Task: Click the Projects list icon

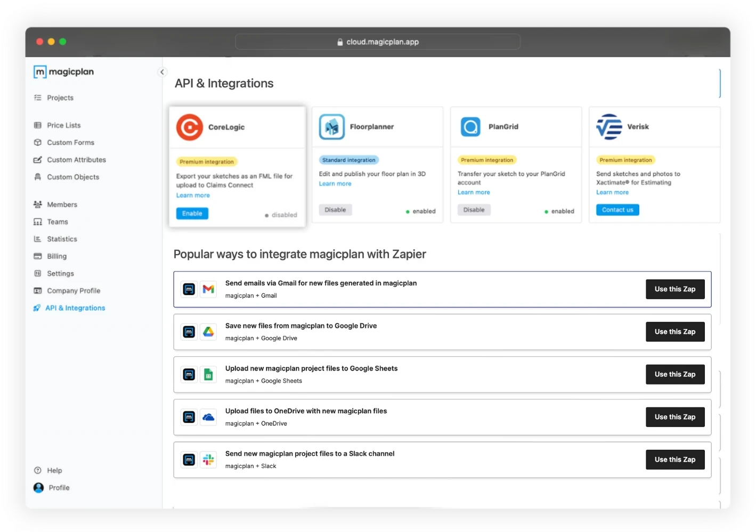Action: click(38, 97)
